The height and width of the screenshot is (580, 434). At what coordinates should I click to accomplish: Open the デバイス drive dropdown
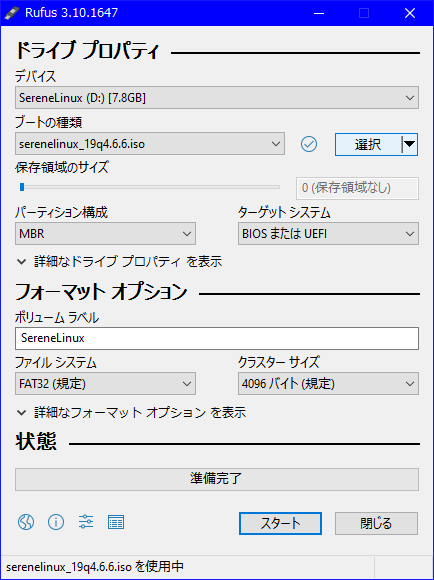pyautogui.click(x=217, y=98)
